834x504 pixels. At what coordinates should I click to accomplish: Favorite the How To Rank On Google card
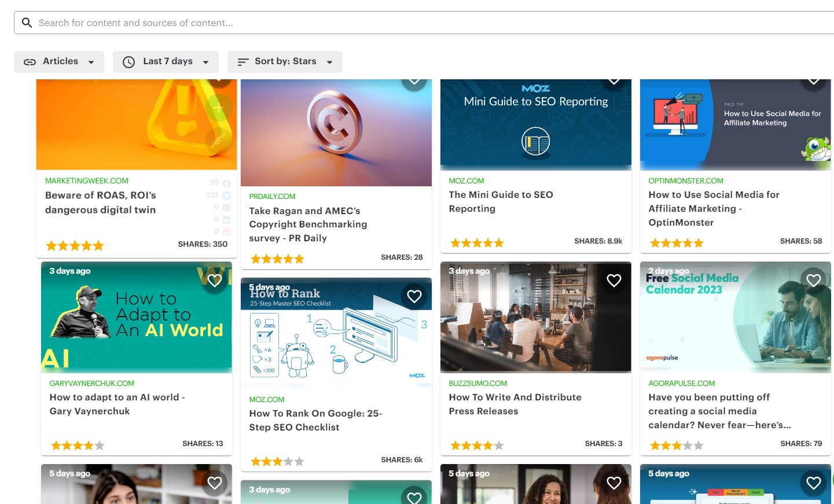click(x=414, y=296)
